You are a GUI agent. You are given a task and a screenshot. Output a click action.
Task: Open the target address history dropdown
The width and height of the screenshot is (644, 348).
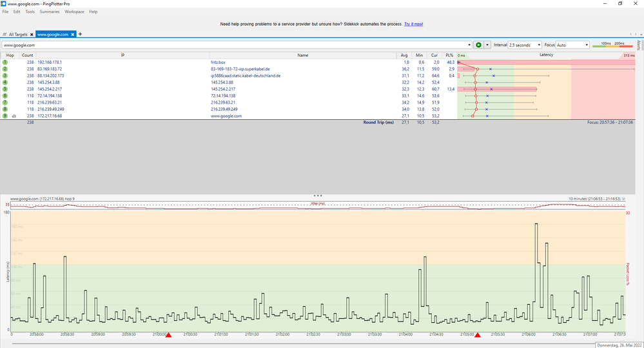(x=469, y=45)
